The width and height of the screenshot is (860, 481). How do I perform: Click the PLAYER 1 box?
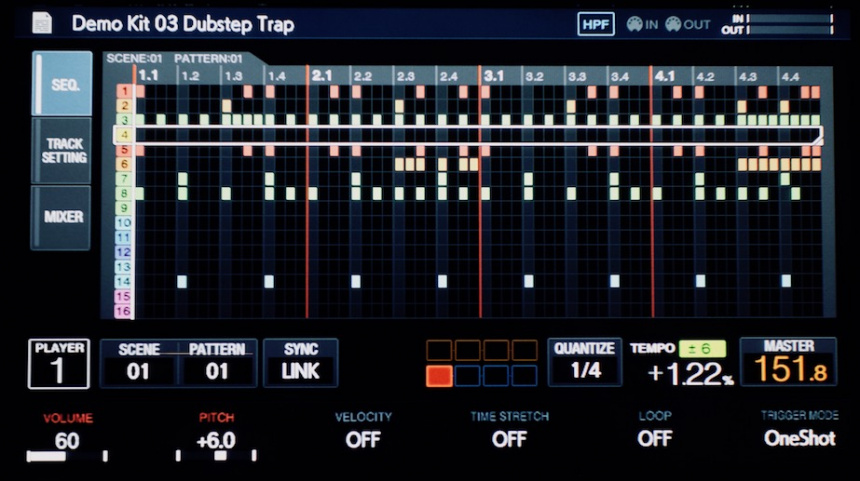point(59,364)
